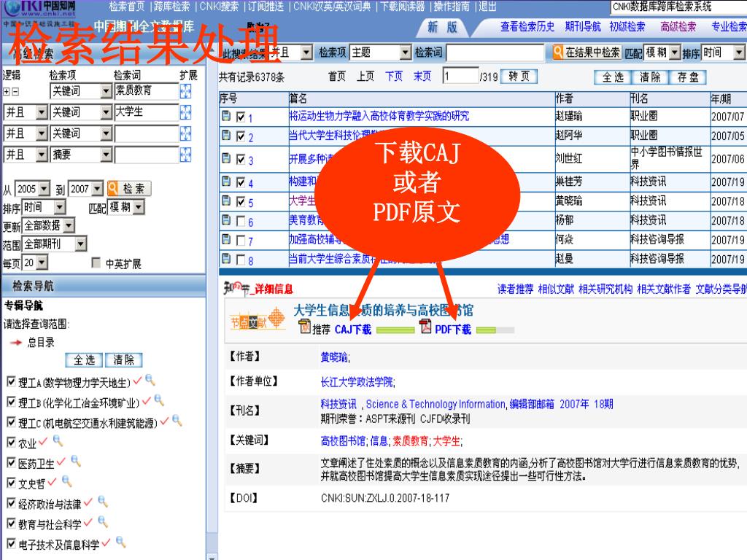Click the expand icon beside 大学生 keyword field

pyautogui.click(x=185, y=112)
